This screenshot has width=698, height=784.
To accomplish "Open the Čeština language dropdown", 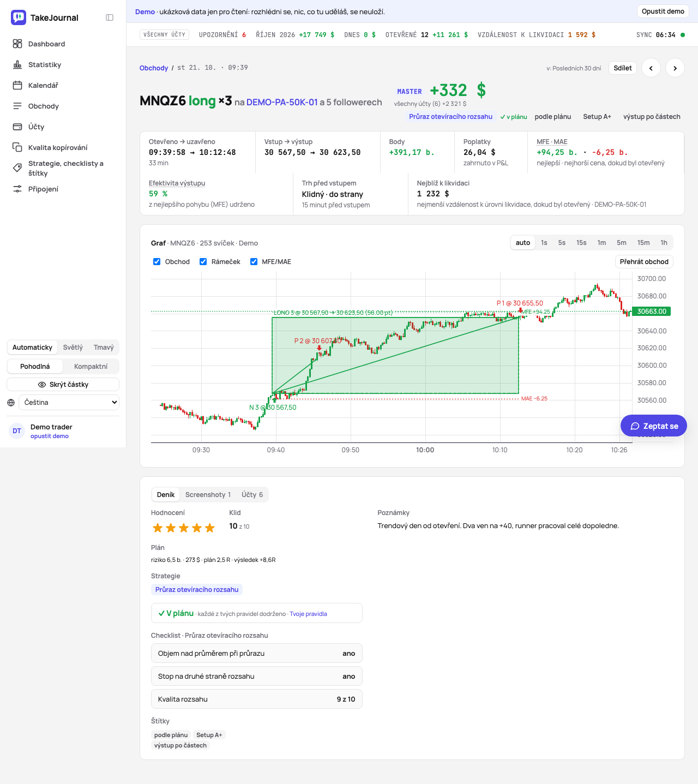I will 69,403.
